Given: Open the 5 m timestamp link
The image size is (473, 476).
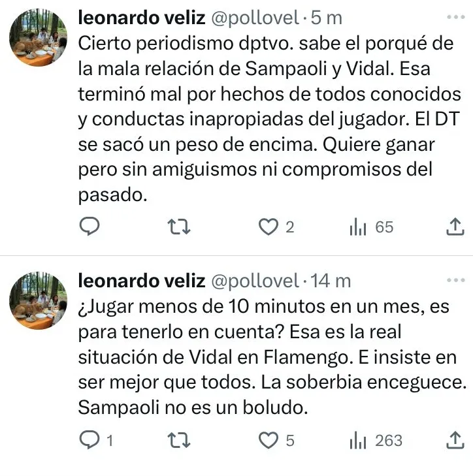Looking at the screenshot, I should [x=325, y=18].
